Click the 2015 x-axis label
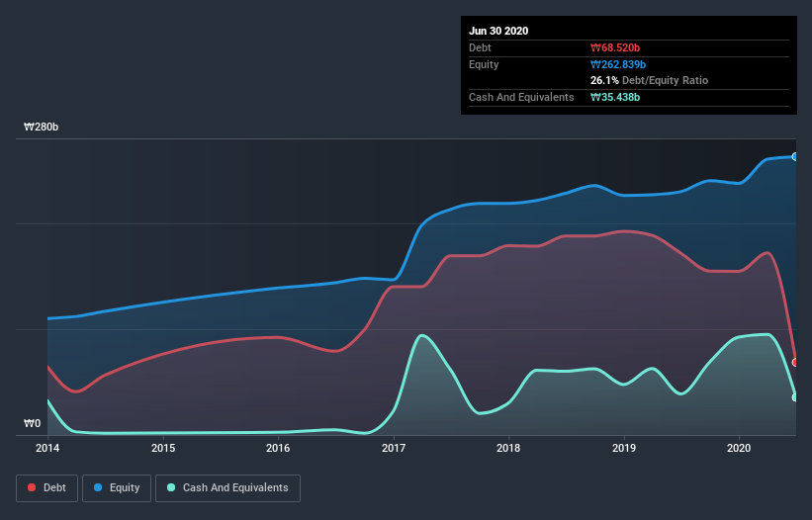Screen dimensions: 812x520 coord(163,448)
